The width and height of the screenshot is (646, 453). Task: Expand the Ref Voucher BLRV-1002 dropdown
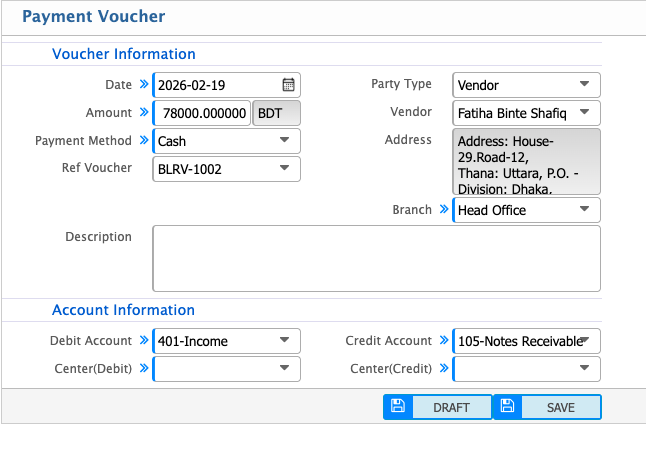pyautogui.click(x=227, y=169)
